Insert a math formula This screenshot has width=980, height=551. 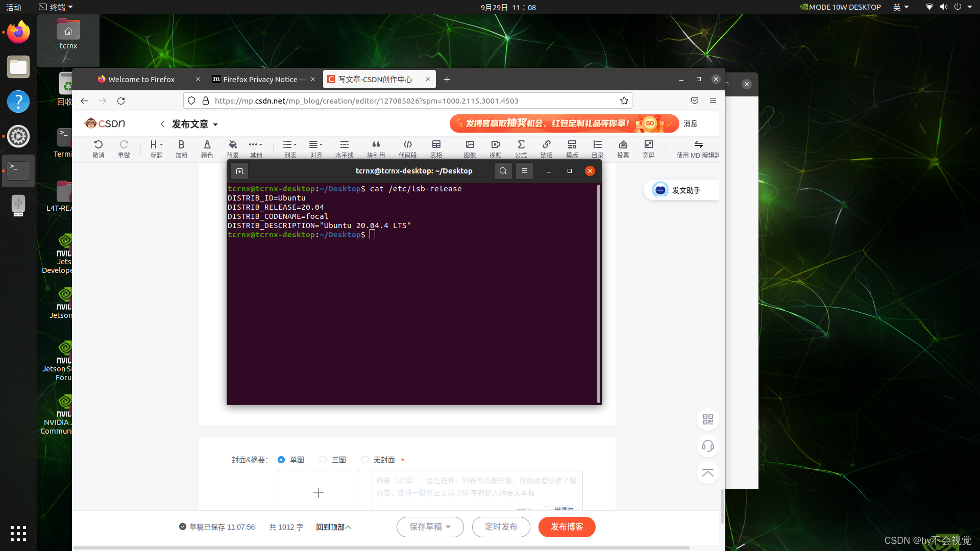click(x=520, y=148)
